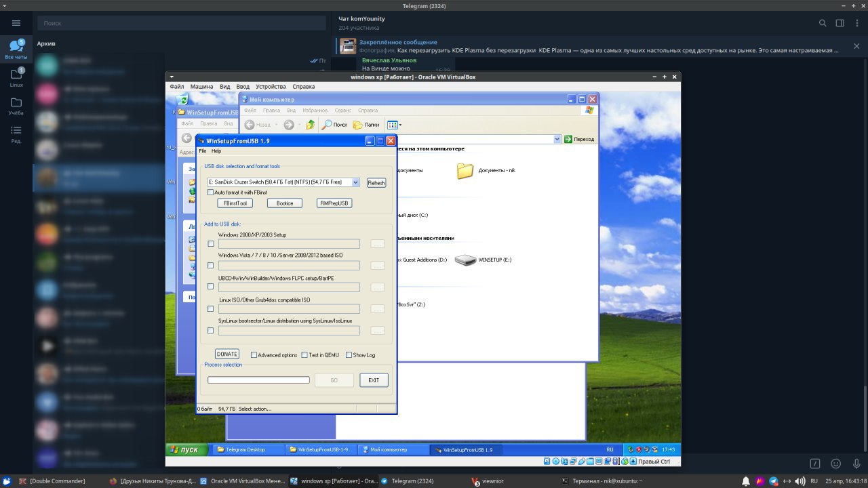Click Поиск in the Мой компьютер toolbar
The image size is (868, 488).
coord(334,125)
